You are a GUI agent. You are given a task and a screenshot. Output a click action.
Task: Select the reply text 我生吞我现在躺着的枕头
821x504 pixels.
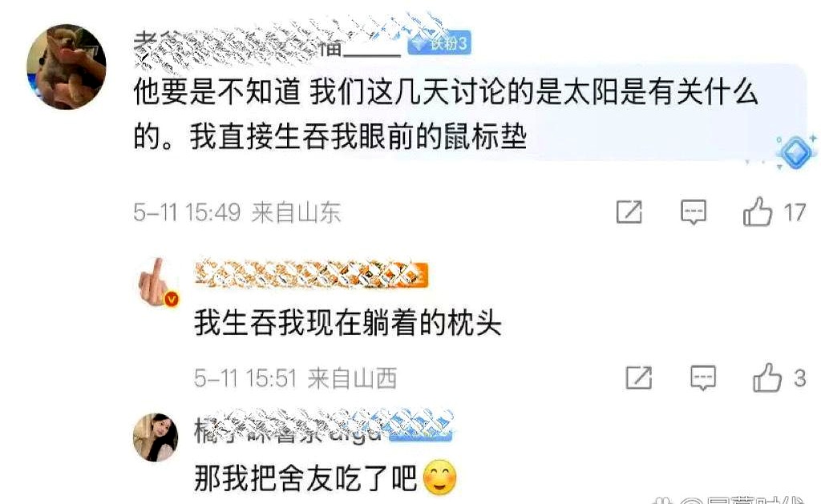(x=348, y=322)
